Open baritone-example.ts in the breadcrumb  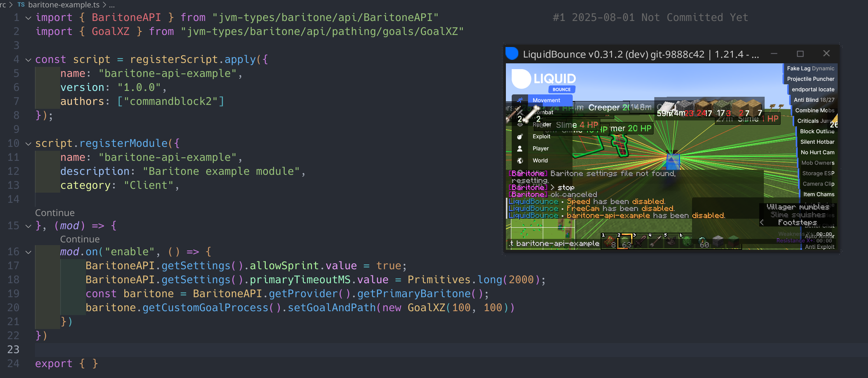(x=64, y=5)
